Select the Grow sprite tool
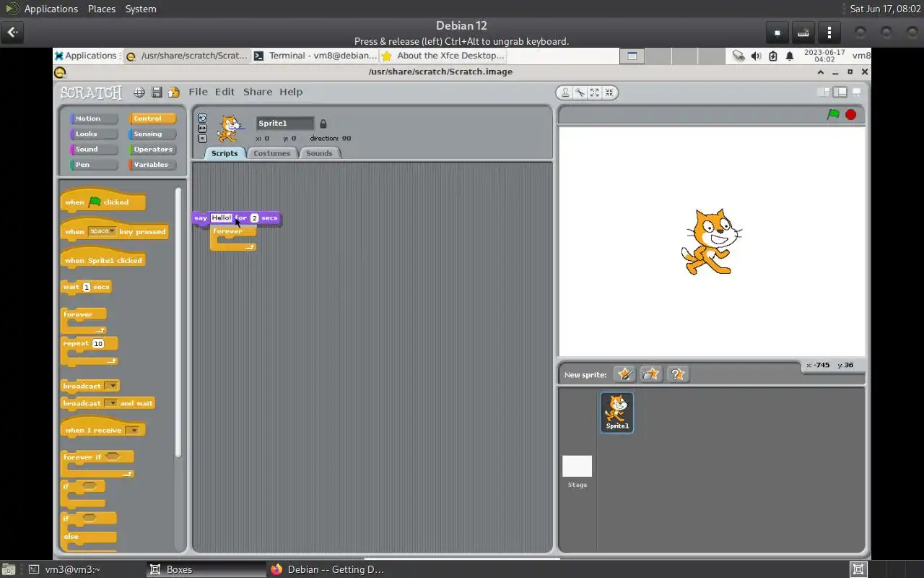Viewport: 924px width, 578px height. [x=595, y=92]
